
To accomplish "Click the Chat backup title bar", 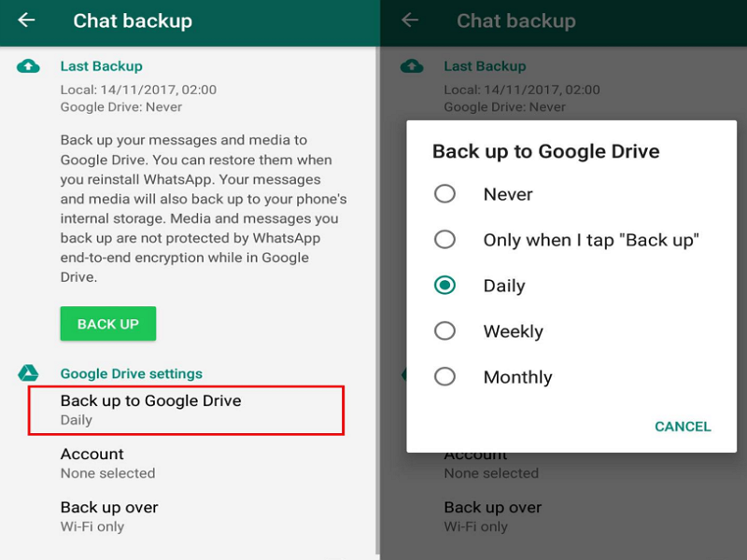I will pos(131,21).
